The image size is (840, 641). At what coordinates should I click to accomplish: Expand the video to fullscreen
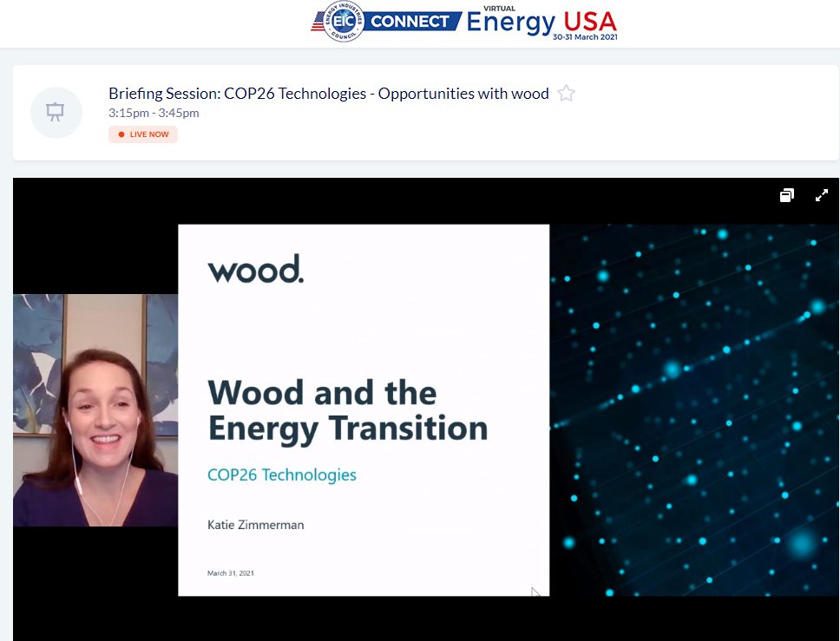[821, 195]
